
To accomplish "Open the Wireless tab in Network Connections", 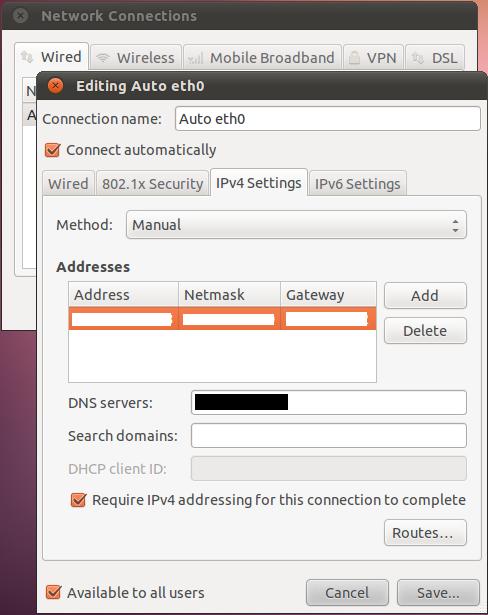I will 136,58.
